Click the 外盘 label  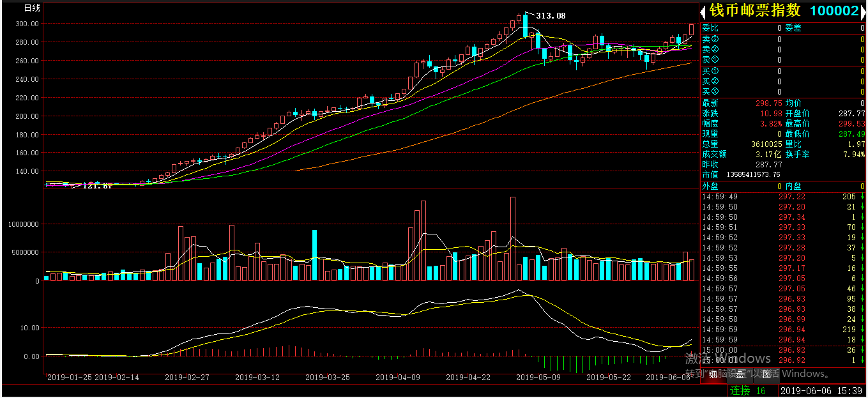coord(710,186)
